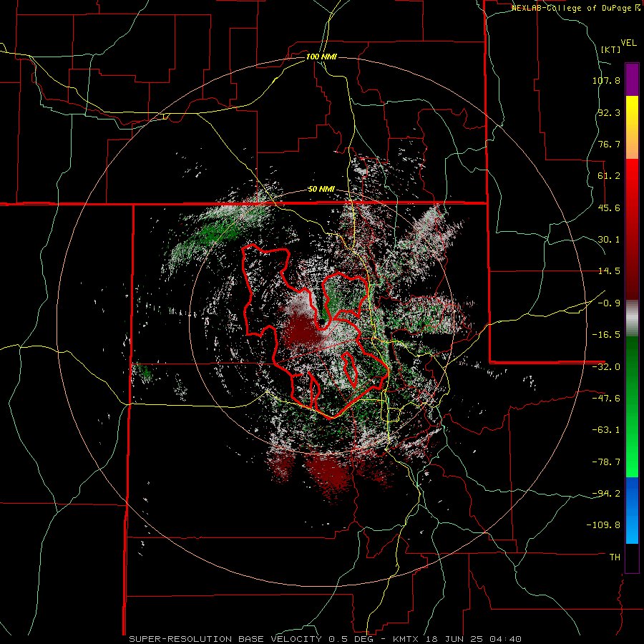
Task: Click the 30.1 velocity scale value
Action: point(609,240)
